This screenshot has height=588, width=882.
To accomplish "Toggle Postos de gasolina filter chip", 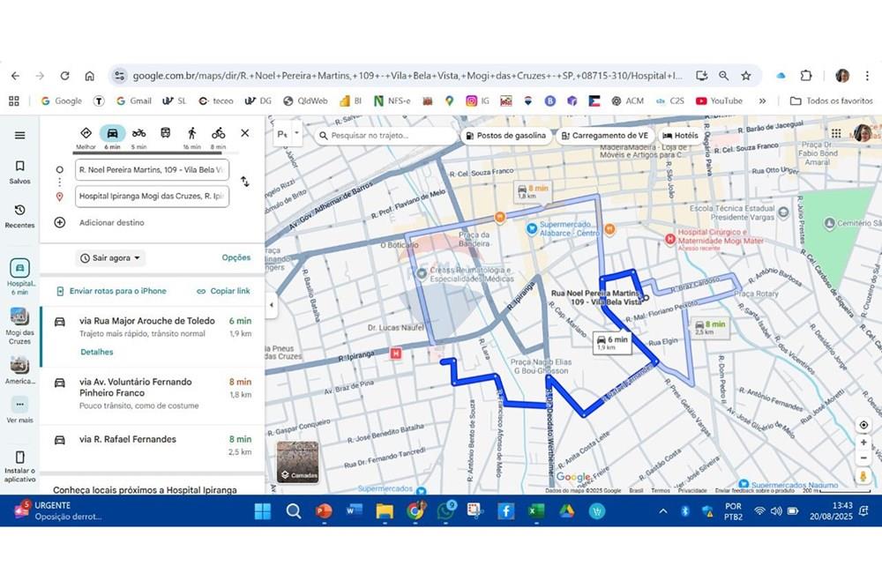I will tap(505, 136).
